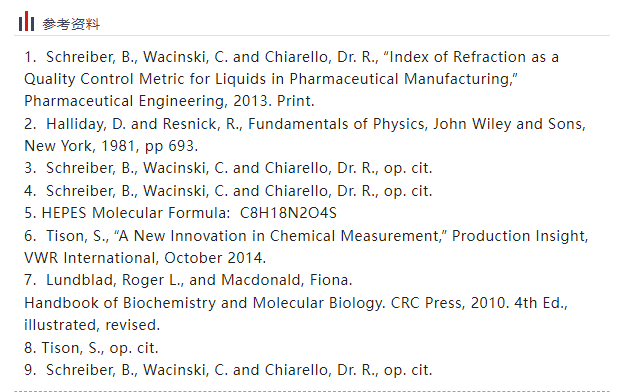Click the 参考资料 section heading
619x392 pixels.
coord(71,24)
